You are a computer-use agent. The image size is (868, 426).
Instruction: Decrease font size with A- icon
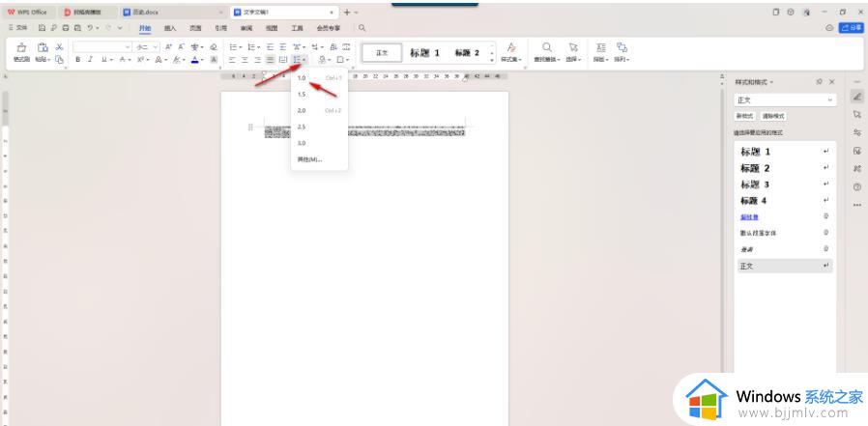coord(181,47)
